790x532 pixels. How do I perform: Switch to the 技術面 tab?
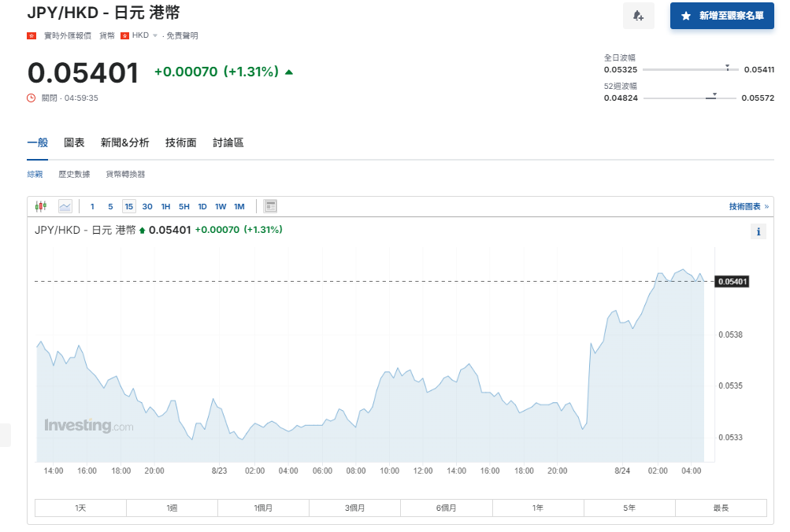(x=180, y=142)
